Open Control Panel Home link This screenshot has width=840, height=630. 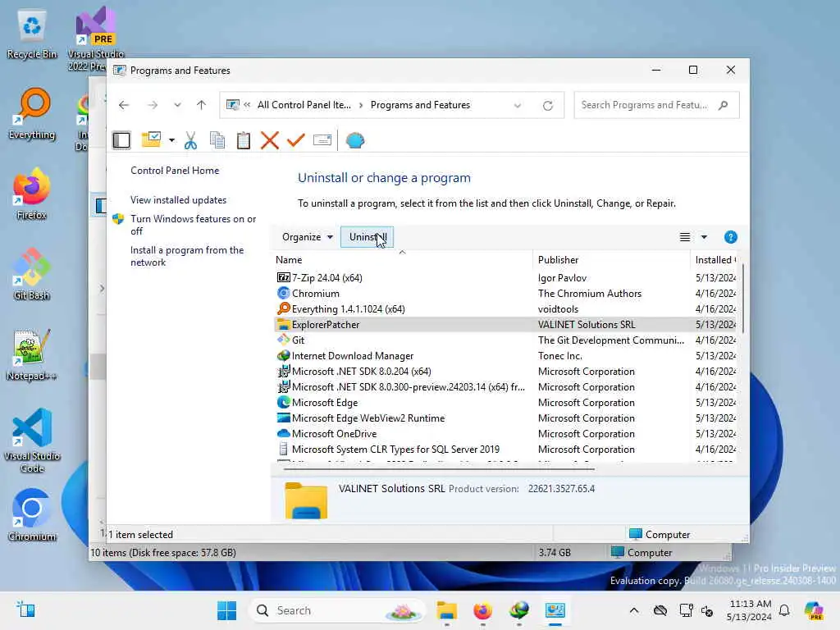[x=175, y=171]
